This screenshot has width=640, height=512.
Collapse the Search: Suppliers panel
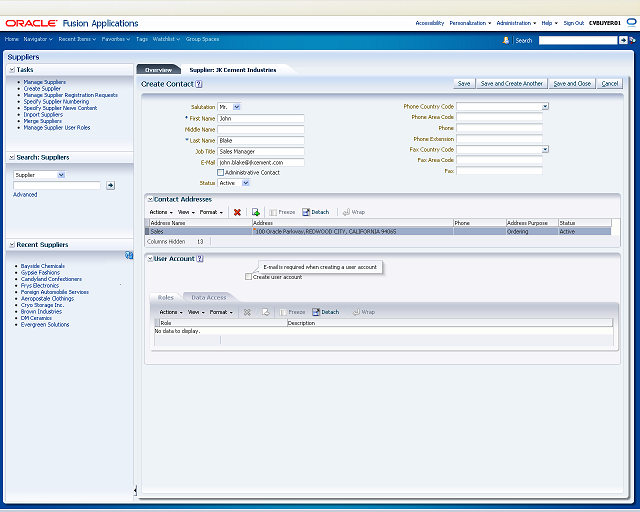pyautogui.click(x=12, y=157)
